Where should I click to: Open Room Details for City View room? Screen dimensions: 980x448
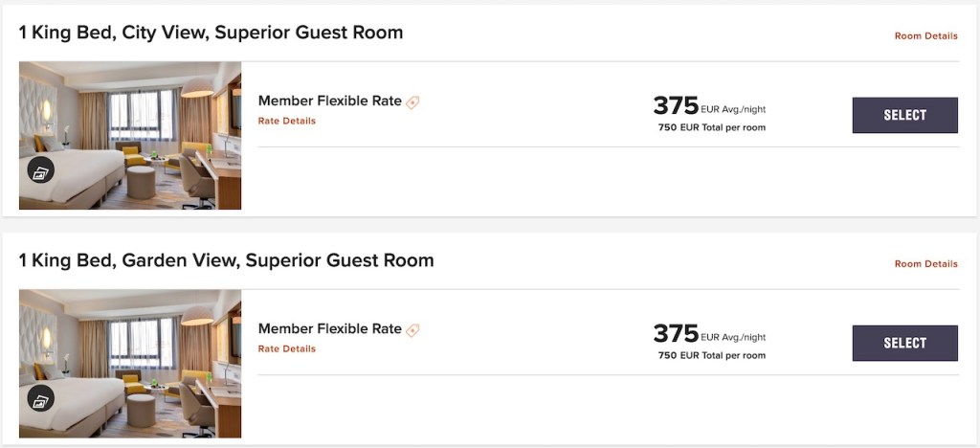coord(925,36)
